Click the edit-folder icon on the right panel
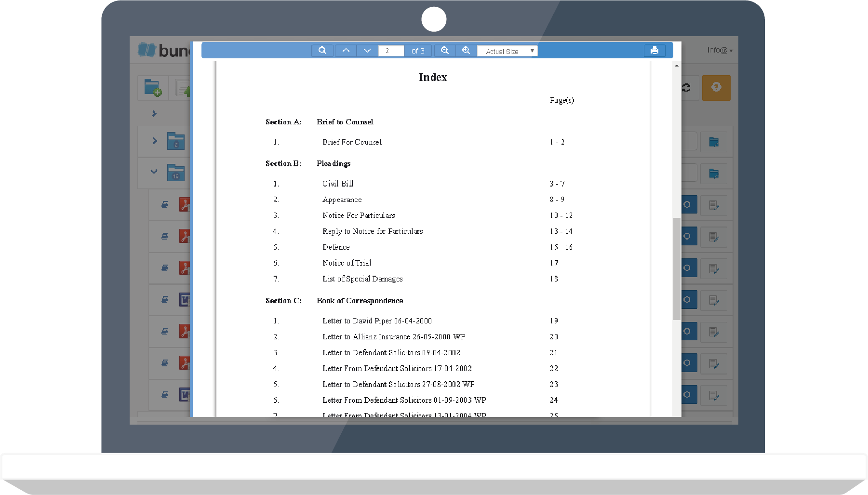868x495 pixels. point(714,142)
